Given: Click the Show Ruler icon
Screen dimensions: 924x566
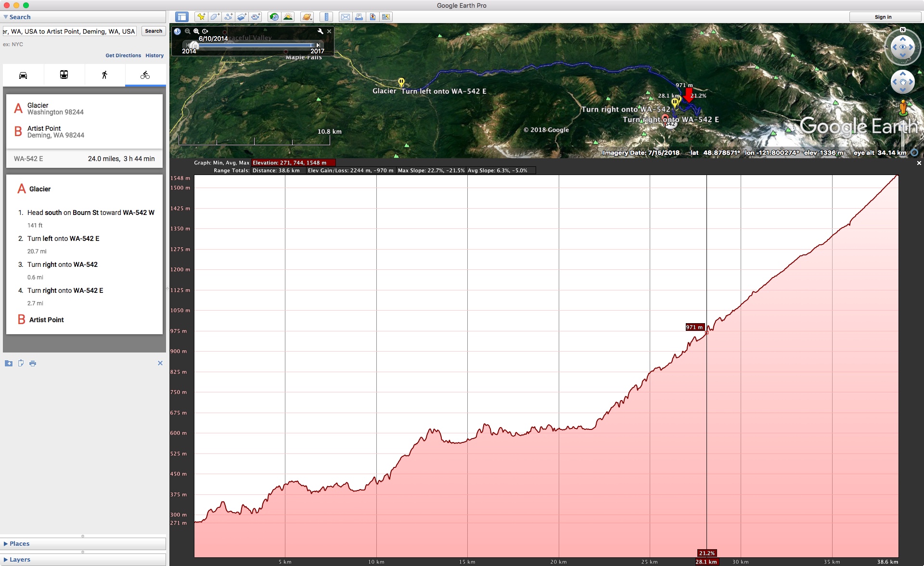Looking at the screenshot, I should [326, 17].
